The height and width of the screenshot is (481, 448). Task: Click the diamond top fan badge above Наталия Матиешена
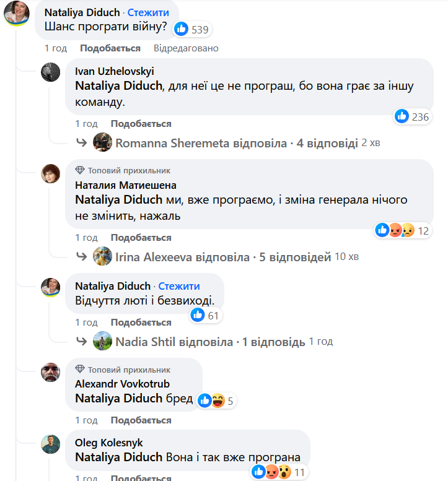click(x=80, y=170)
